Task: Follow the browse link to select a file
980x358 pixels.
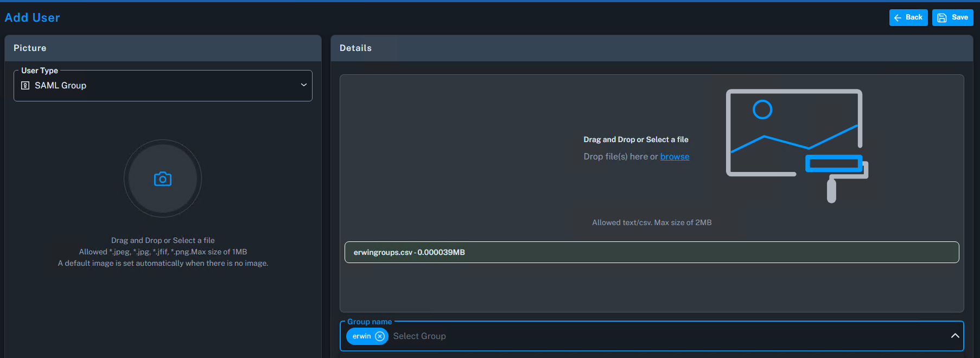Action: (674, 157)
